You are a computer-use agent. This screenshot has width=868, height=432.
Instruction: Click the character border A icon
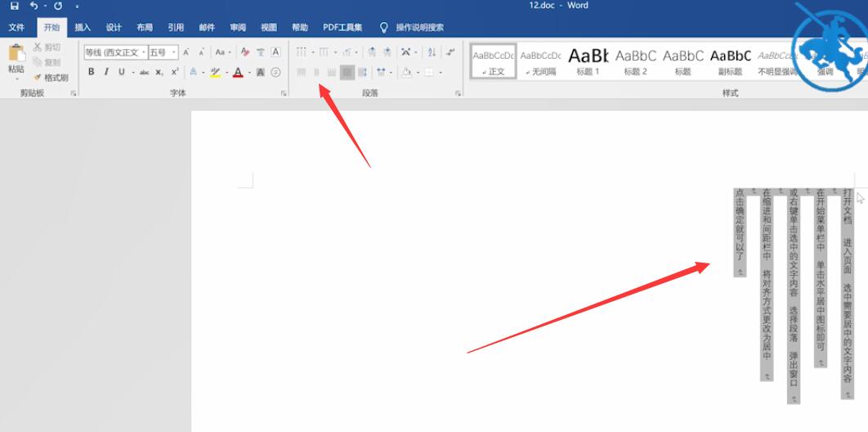click(275, 52)
